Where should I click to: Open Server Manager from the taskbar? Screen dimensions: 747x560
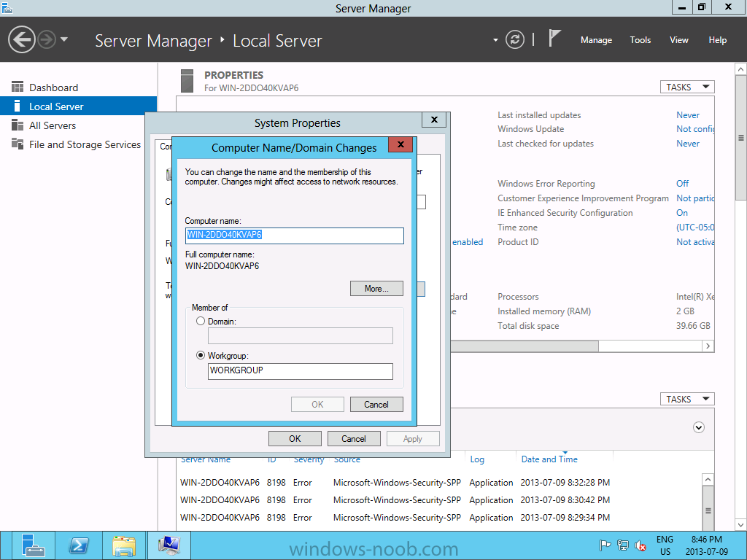coord(33,545)
